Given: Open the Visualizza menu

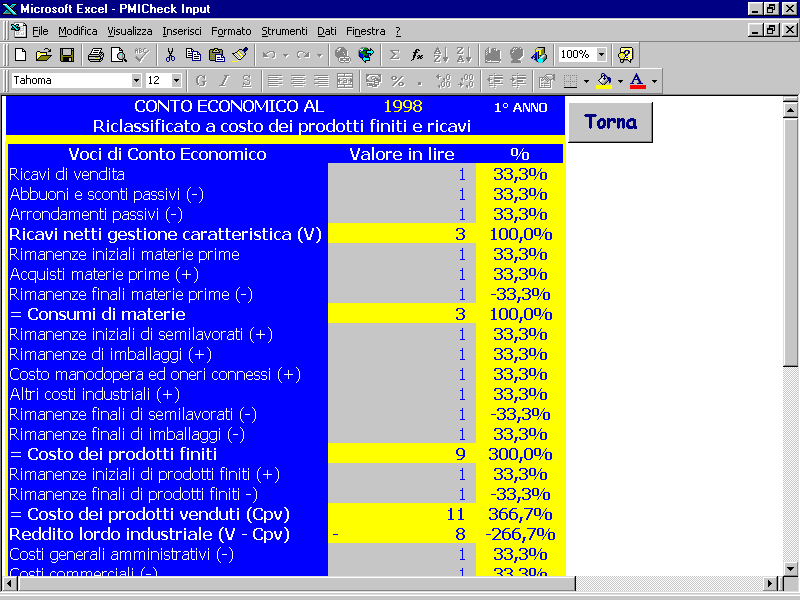Looking at the screenshot, I should (130, 31).
